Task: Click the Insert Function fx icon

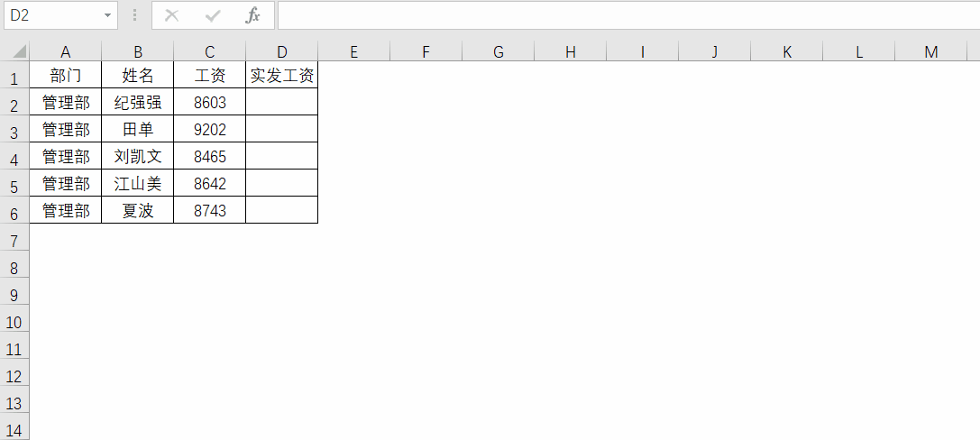Action: (x=253, y=15)
